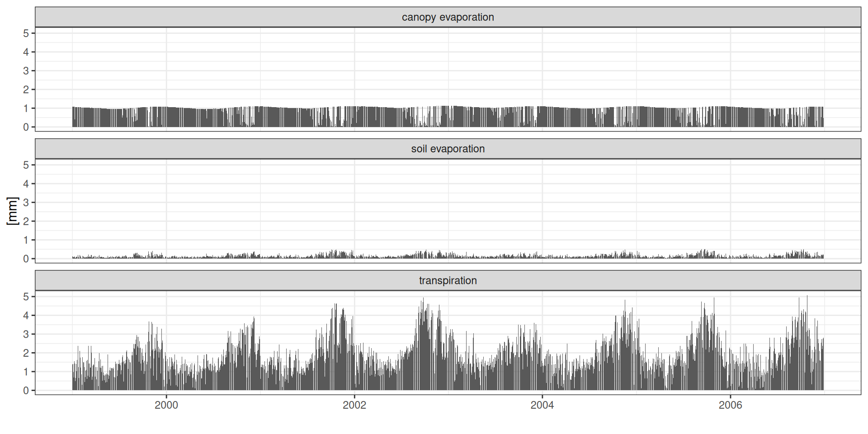
Task: Click the transpiration facet title
Action: pyautogui.click(x=448, y=280)
